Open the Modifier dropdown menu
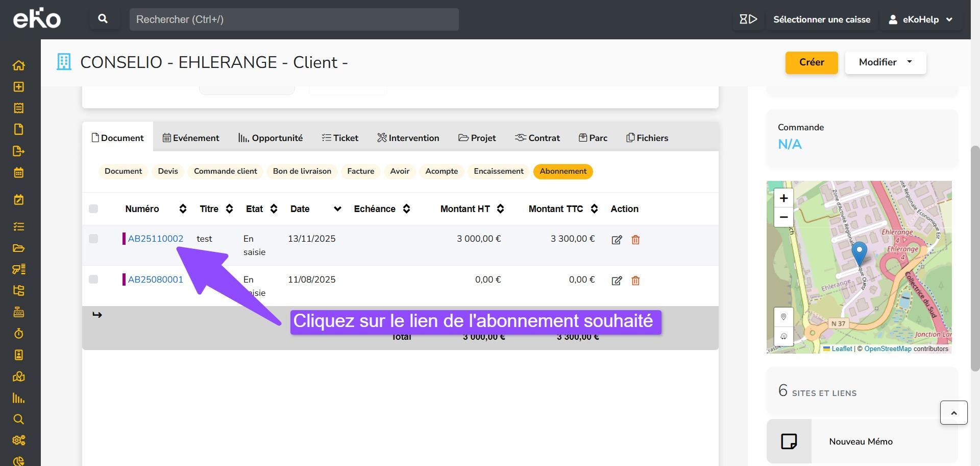 click(x=885, y=62)
